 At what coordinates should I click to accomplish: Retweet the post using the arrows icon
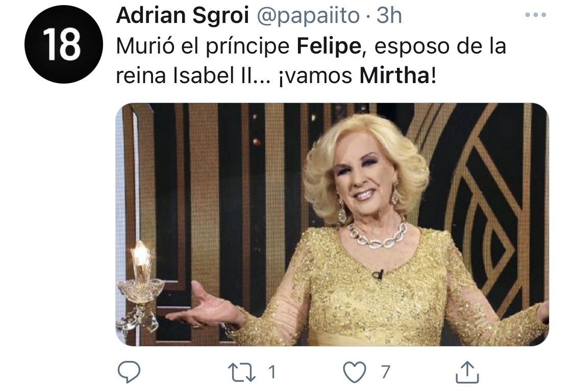[242, 372]
